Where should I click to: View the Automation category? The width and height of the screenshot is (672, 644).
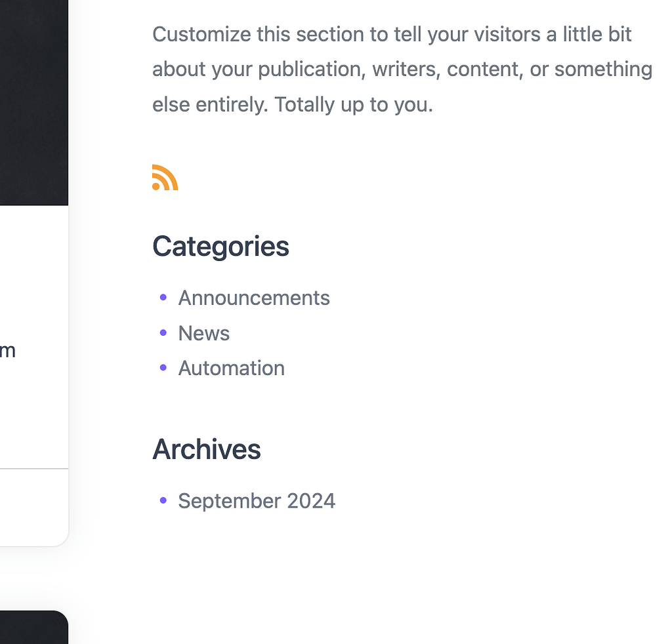pos(231,368)
